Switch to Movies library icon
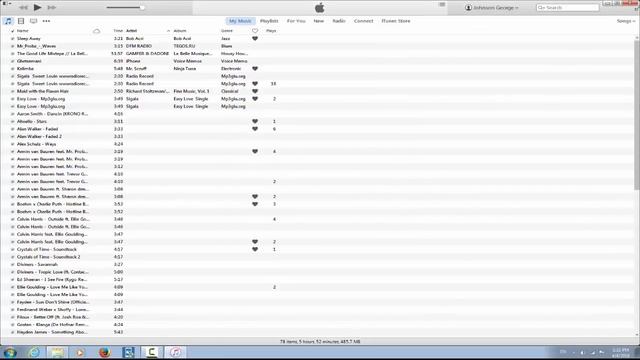 (x=21, y=21)
